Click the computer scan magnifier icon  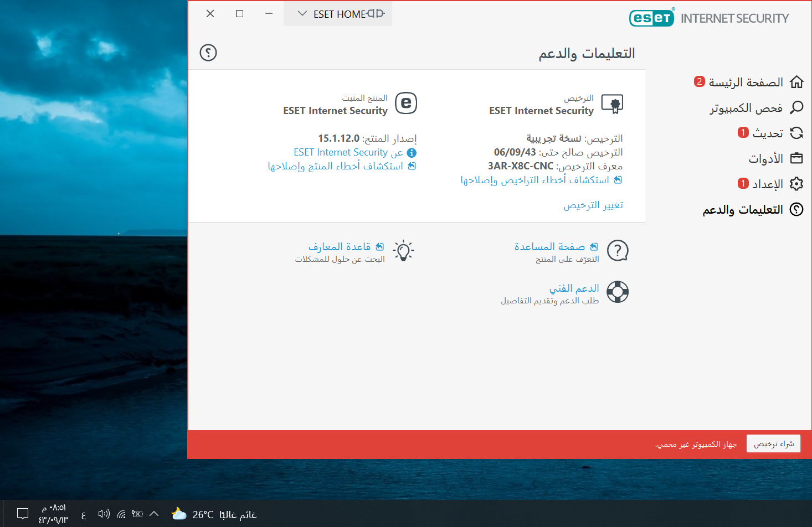[796, 107]
